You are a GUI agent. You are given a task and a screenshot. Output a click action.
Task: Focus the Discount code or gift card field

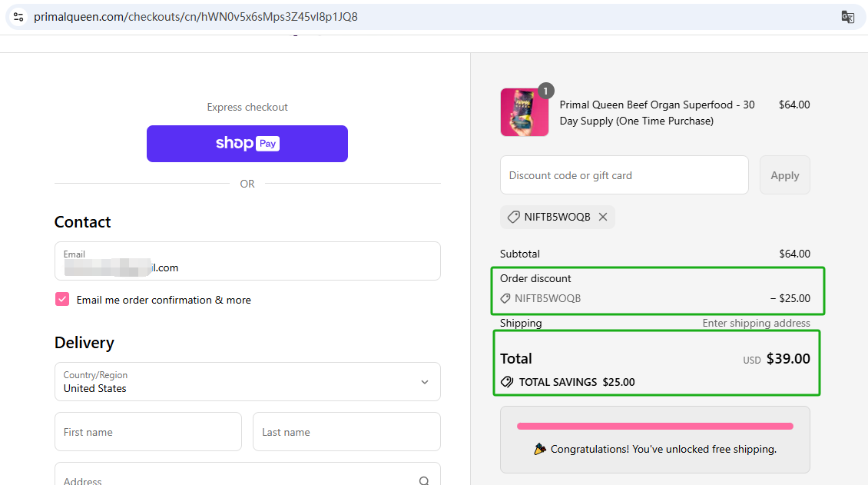coord(624,175)
